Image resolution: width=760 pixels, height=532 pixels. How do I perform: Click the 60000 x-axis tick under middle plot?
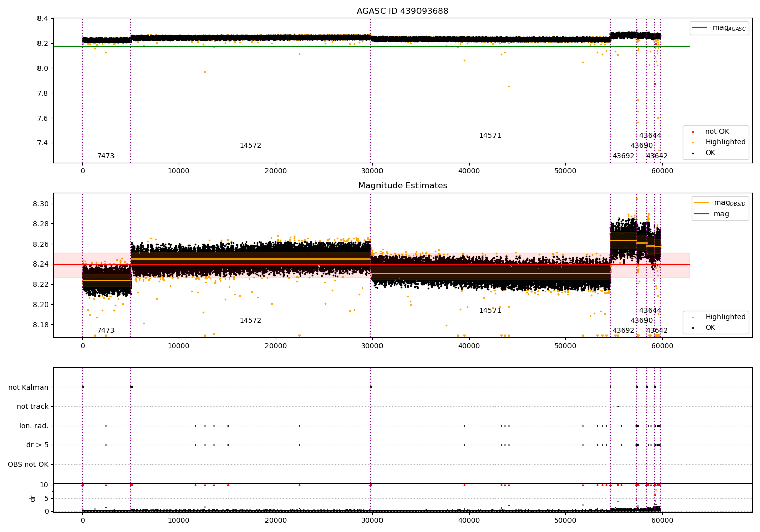pyautogui.click(x=662, y=346)
